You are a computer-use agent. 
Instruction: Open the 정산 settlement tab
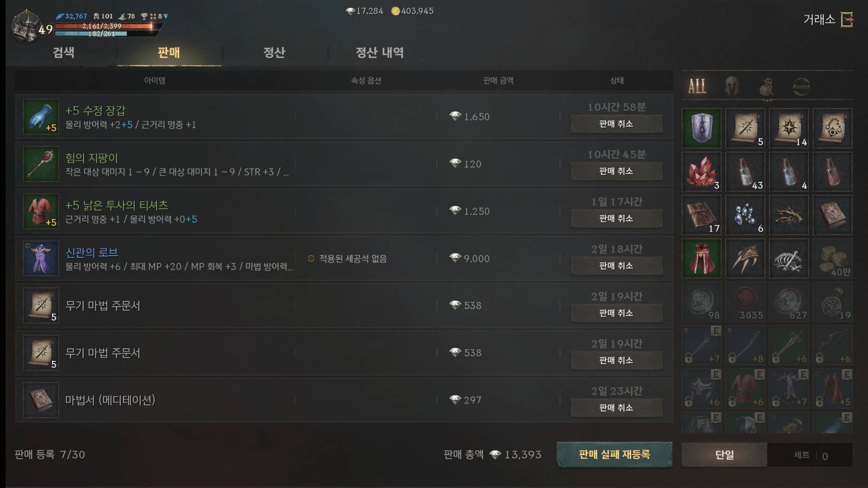coord(274,52)
